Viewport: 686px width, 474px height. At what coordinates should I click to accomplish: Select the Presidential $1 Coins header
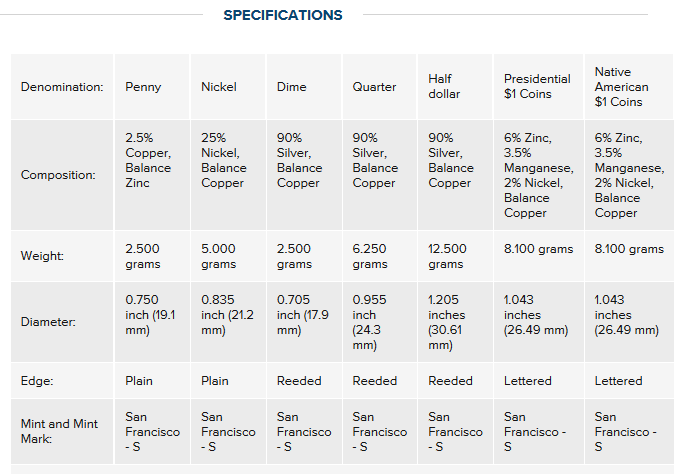pos(537,87)
